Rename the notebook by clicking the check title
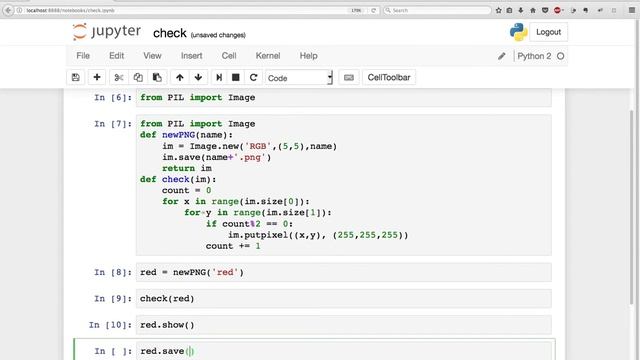 click(169, 33)
